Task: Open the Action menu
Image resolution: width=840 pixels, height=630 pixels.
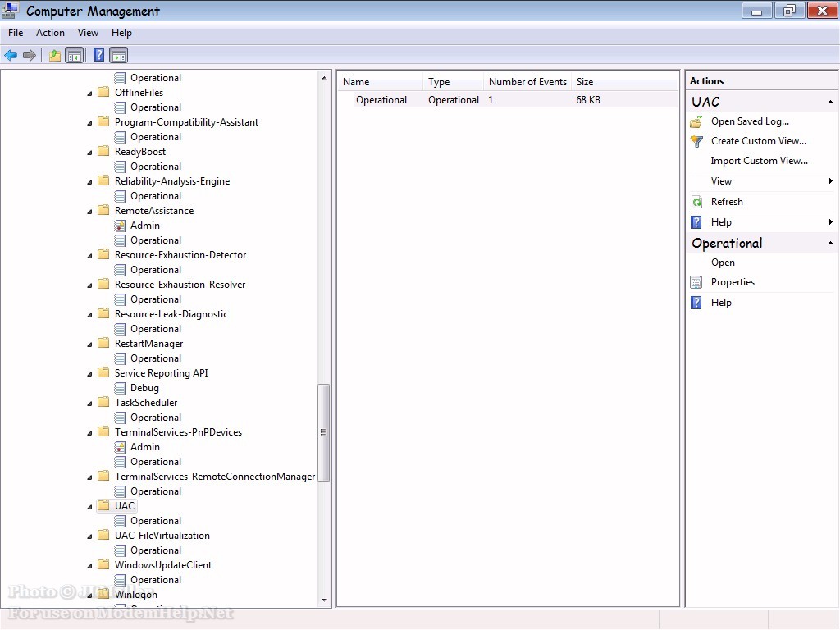Action: (x=50, y=33)
